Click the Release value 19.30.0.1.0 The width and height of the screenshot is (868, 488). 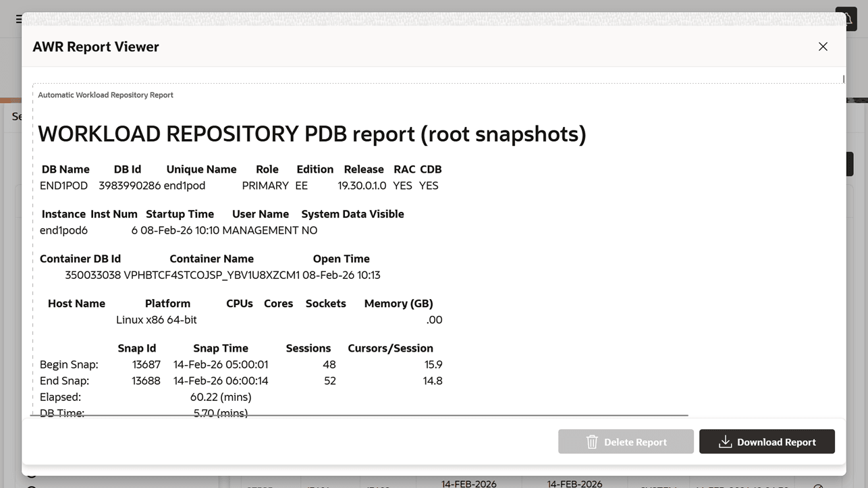[362, 186]
